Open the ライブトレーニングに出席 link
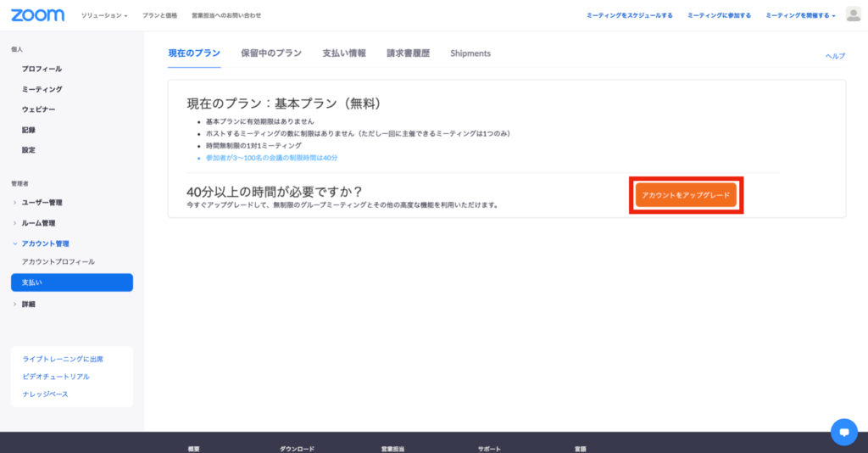Screen dimensions: 868x453 pos(63,359)
